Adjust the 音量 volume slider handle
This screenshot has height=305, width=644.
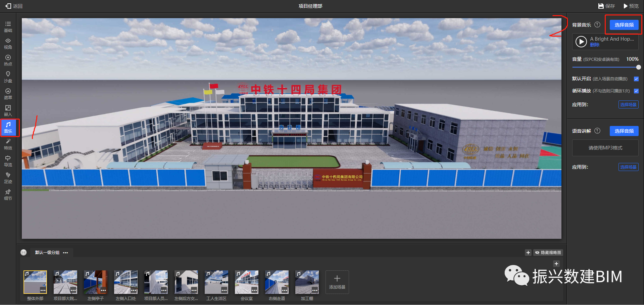[638, 67]
